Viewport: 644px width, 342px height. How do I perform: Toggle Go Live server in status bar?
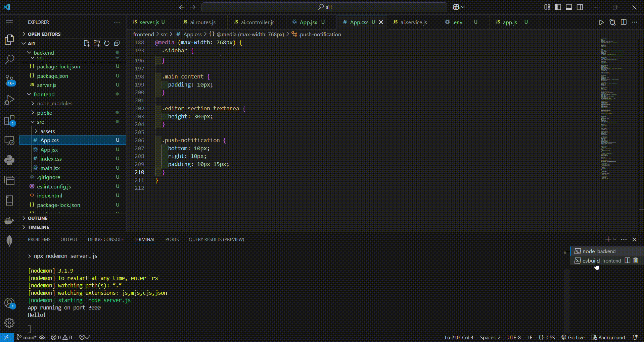tap(573, 337)
